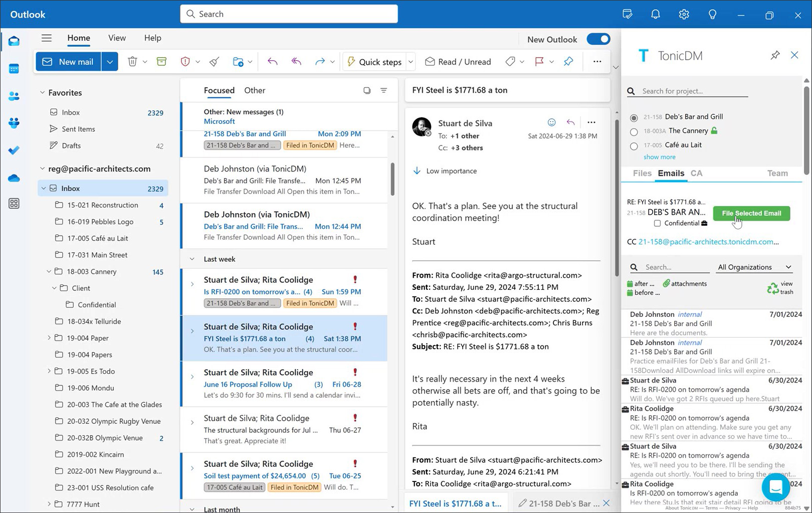Click the Sweep broom icon

click(215, 62)
